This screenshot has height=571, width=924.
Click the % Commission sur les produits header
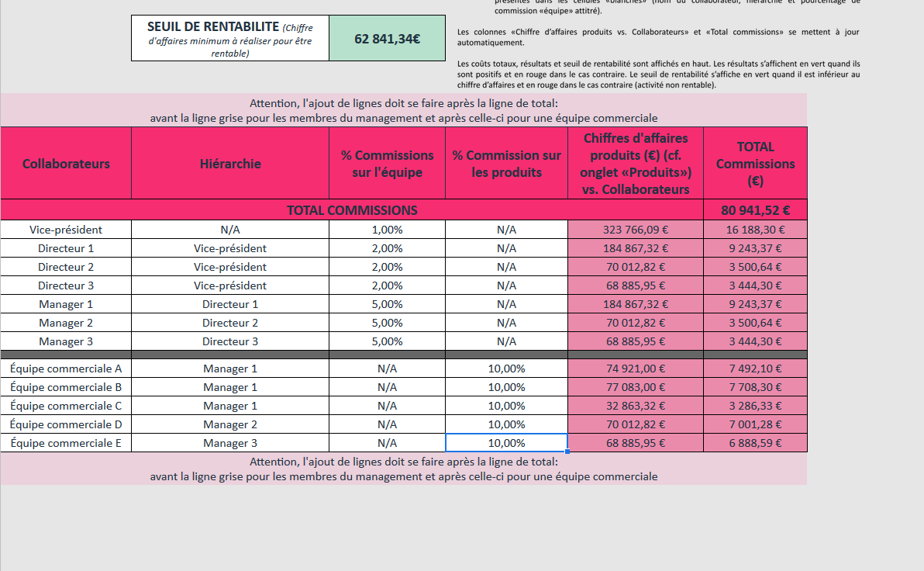pyautogui.click(x=506, y=164)
